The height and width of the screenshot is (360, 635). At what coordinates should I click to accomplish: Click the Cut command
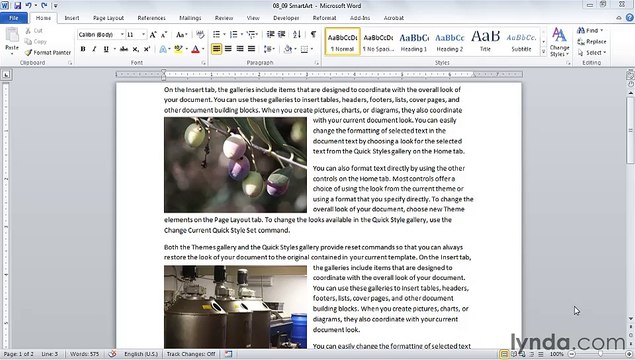34,31
